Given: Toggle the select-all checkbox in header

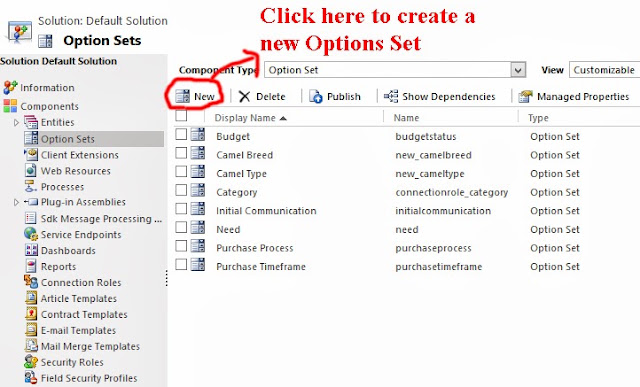Looking at the screenshot, I should click(181, 116).
